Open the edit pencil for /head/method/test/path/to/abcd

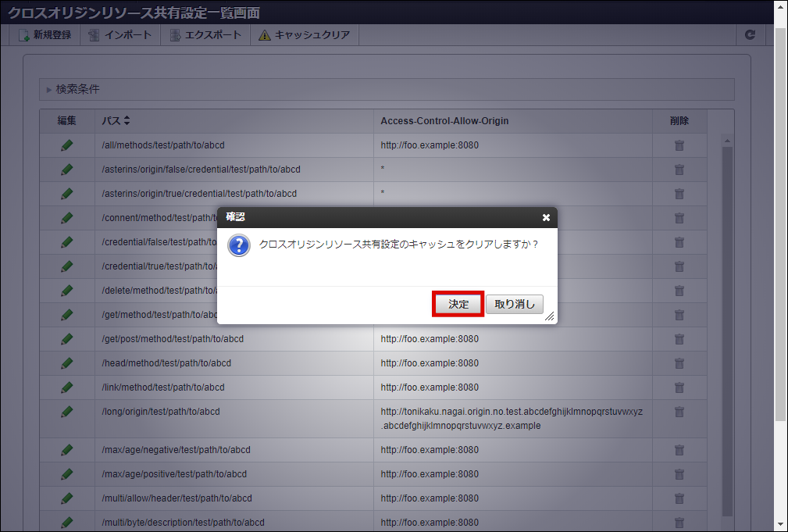pos(67,363)
